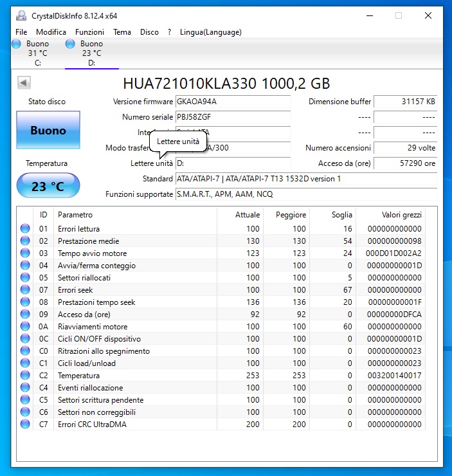Image resolution: width=452 pixels, height=476 pixels.
Task: Click status orb for Riavviamenti motore
Action: pyautogui.click(x=25, y=326)
